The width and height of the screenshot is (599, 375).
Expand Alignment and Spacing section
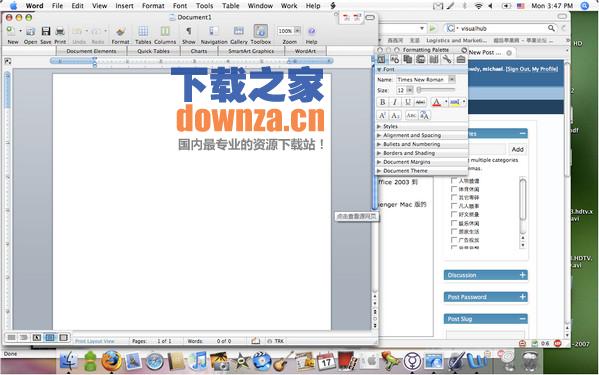tap(422, 135)
